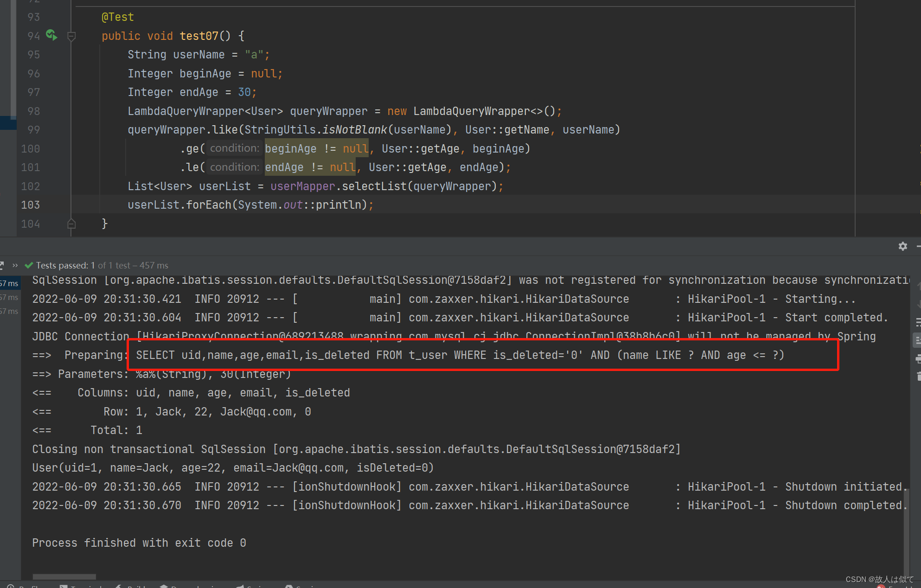Open the Run panel settings gear
The image size is (921, 588).
[x=902, y=246]
